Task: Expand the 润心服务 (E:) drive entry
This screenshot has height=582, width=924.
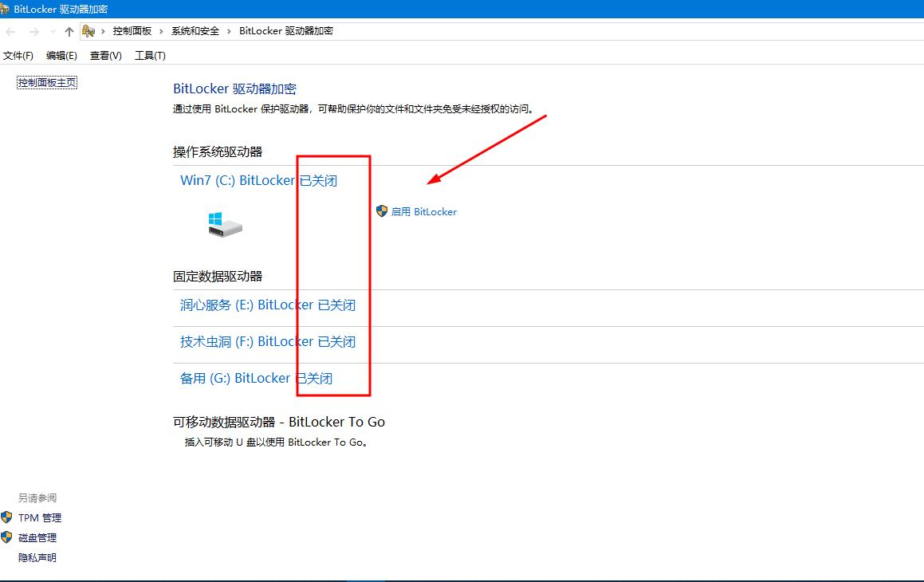Action: click(268, 305)
